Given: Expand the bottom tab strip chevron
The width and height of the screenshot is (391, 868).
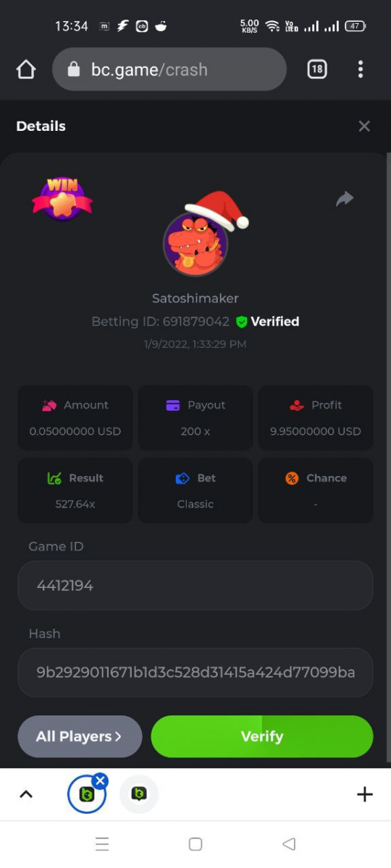Looking at the screenshot, I should 26,794.
